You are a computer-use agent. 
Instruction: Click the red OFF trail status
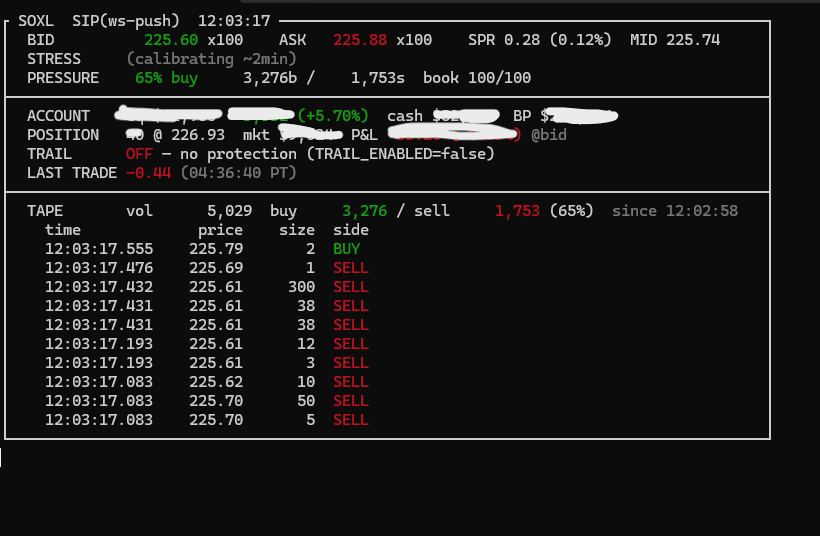(x=139, y=154)
